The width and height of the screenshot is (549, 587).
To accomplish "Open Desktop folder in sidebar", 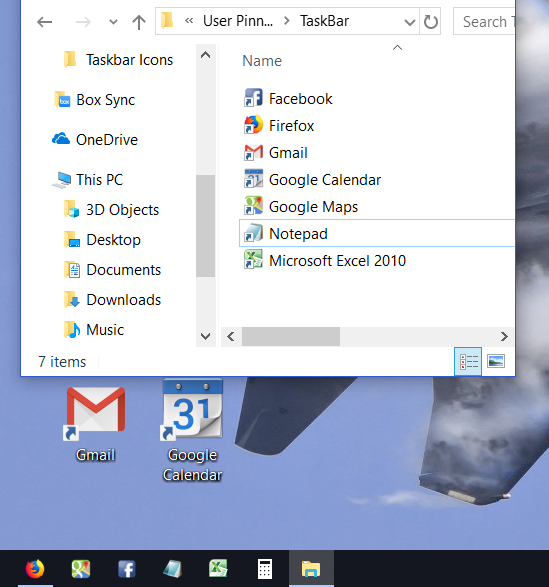I will [102, 240].
